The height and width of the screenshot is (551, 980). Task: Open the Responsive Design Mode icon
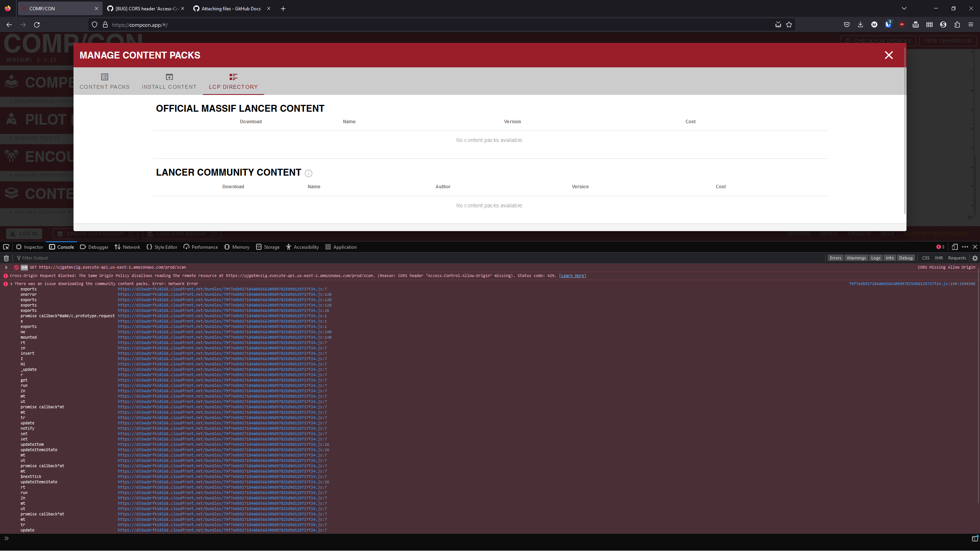[x=954, y=247]
